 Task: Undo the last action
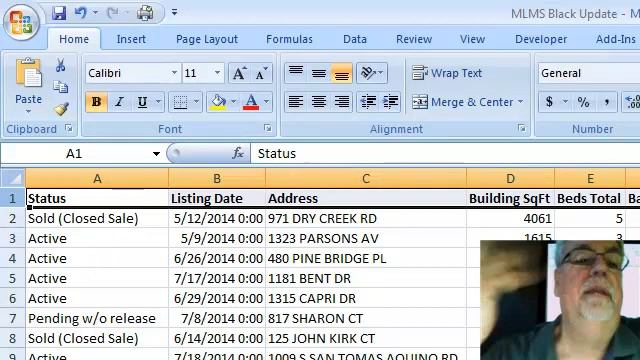pos(81,13)
